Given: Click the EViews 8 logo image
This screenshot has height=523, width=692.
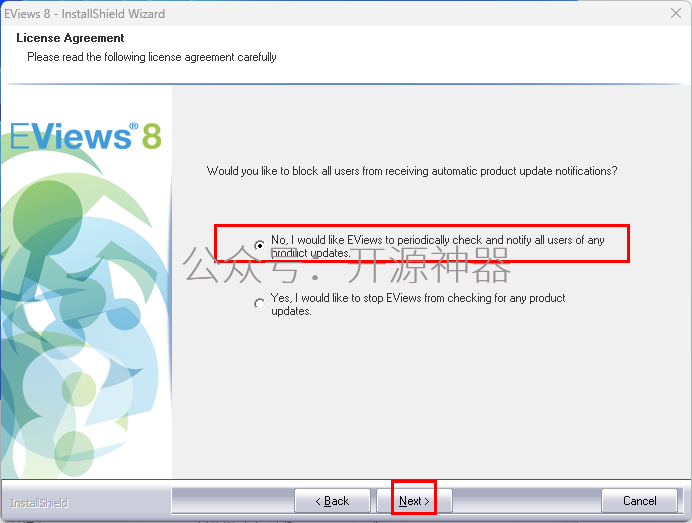Looking at the screenshot, I should pos(86,135).
